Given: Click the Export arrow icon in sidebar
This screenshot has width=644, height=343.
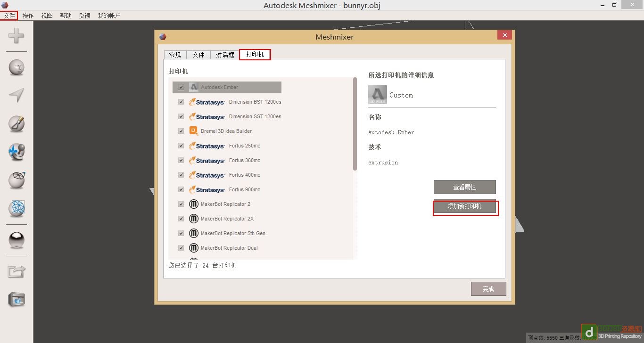Looking at the screenshot, I should point(17,271).
